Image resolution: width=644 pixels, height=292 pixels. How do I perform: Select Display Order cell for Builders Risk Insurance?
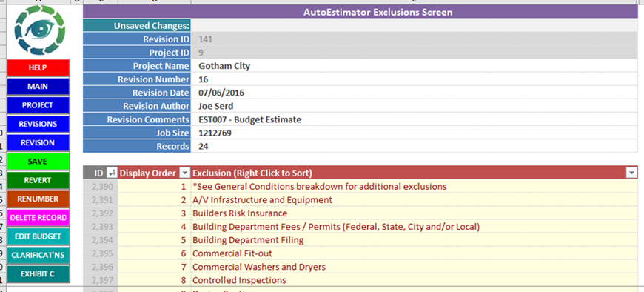155,213
